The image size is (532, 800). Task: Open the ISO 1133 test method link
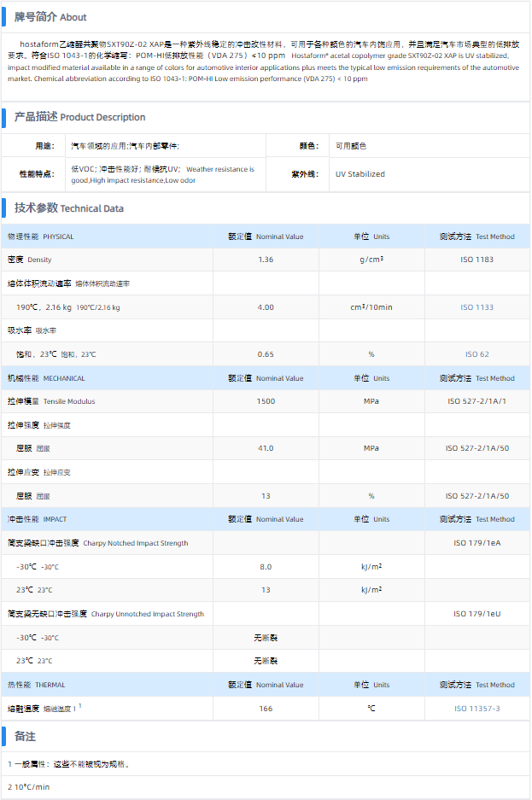coord(476,307)
